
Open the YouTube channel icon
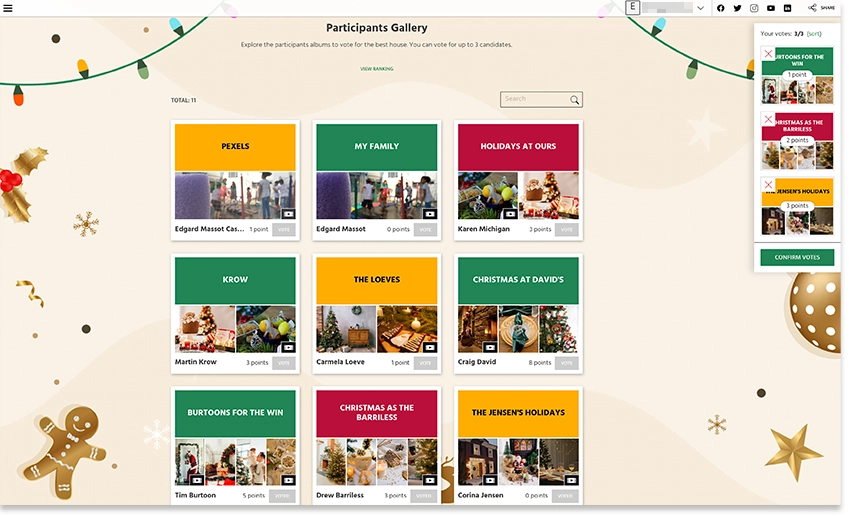771,8
